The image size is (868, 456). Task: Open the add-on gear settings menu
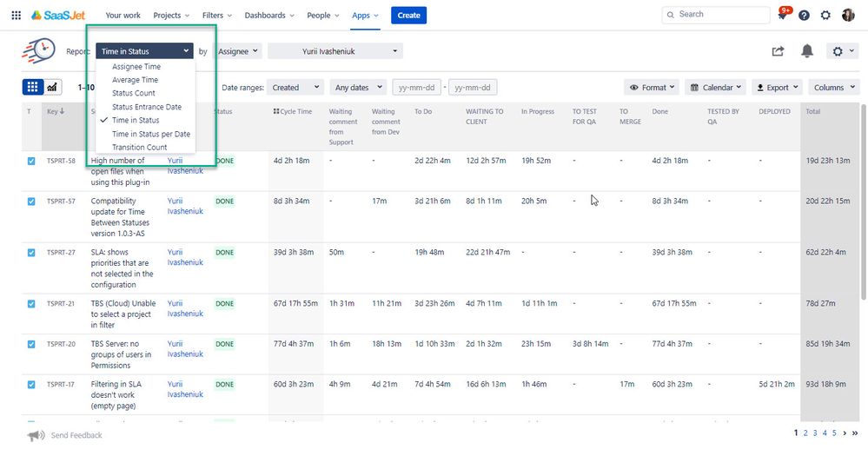pyautogui.click(x=842, y=51)
